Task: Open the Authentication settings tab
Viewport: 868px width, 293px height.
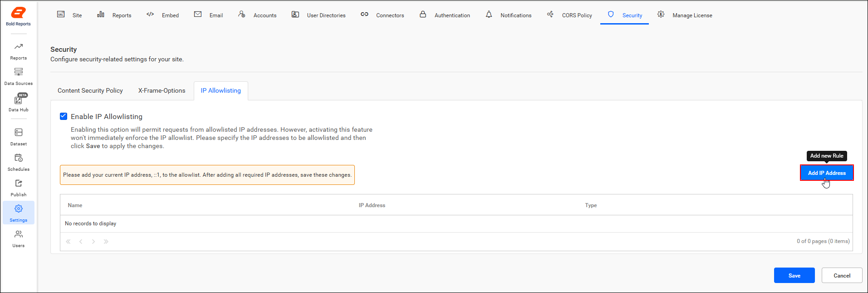Action: click(x=445, y=15)
